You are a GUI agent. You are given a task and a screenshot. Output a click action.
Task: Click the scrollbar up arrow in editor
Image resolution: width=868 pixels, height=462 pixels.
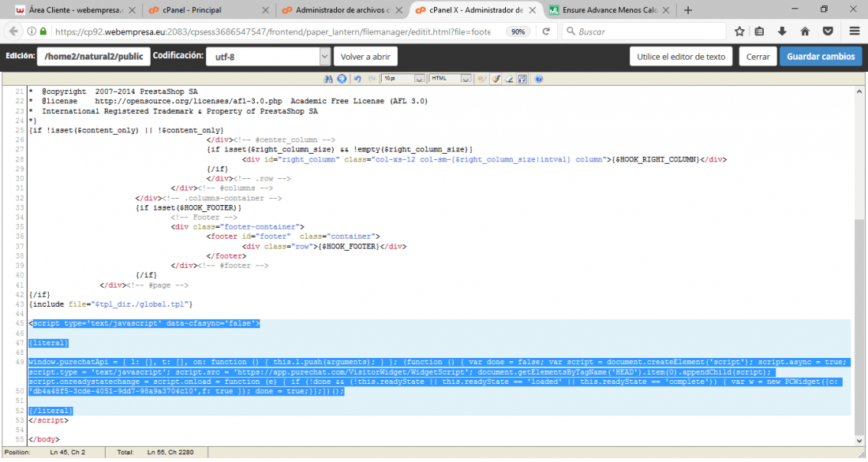[859, 91]
